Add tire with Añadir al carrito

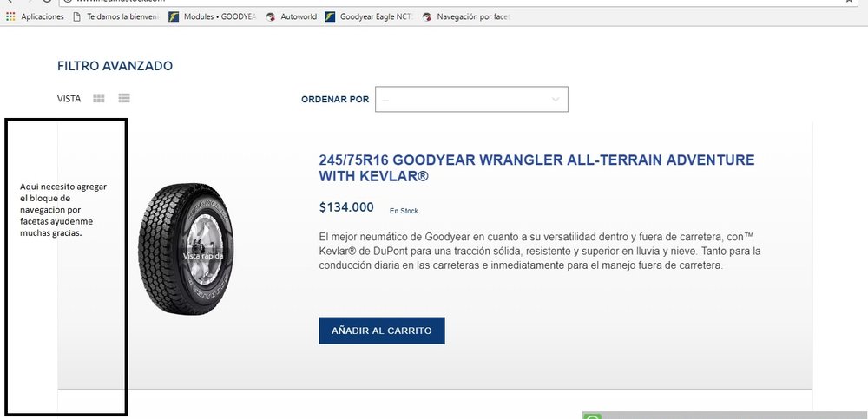[x=381, y=331]
